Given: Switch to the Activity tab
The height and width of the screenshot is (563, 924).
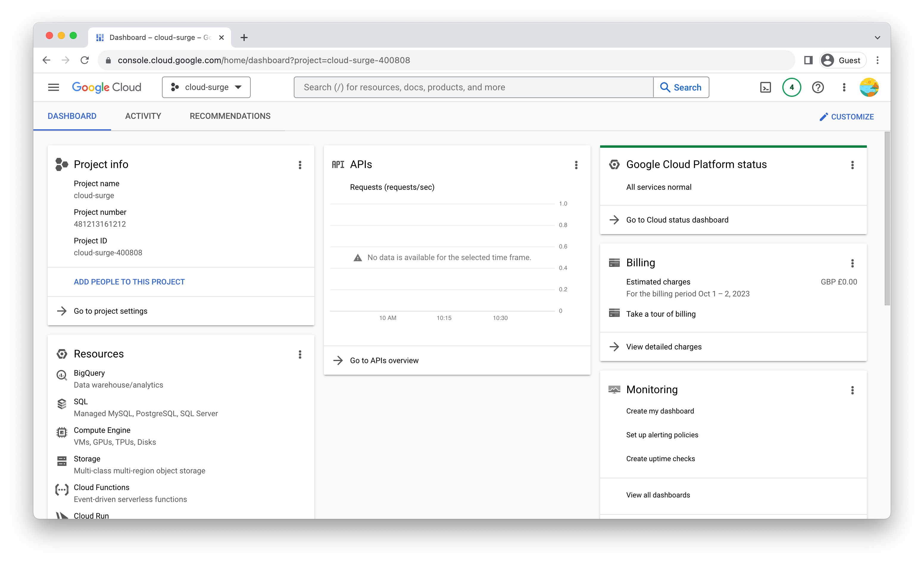Looking at the screenshot, I should pos(143,116).
